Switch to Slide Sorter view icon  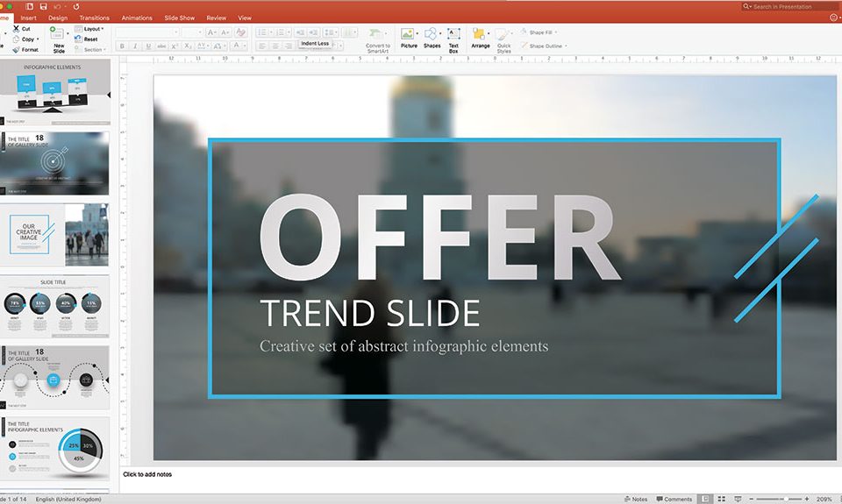tap(722, 499)
